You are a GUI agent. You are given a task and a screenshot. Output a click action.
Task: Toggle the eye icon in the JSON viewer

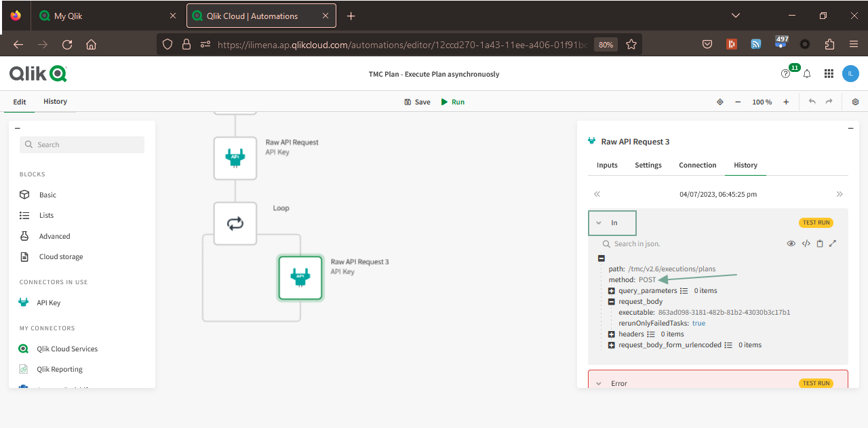[791, 243]
